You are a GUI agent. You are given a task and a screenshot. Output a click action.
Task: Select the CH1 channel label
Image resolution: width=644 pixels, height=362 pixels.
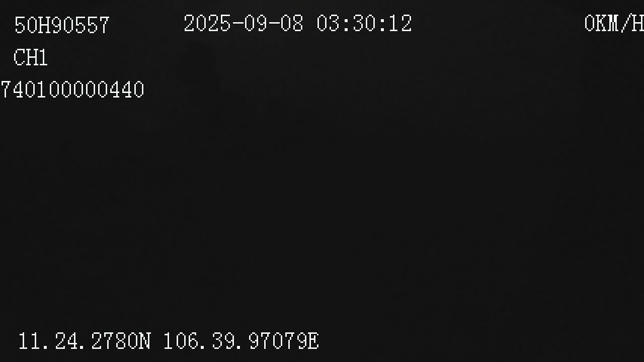(31, 58)
